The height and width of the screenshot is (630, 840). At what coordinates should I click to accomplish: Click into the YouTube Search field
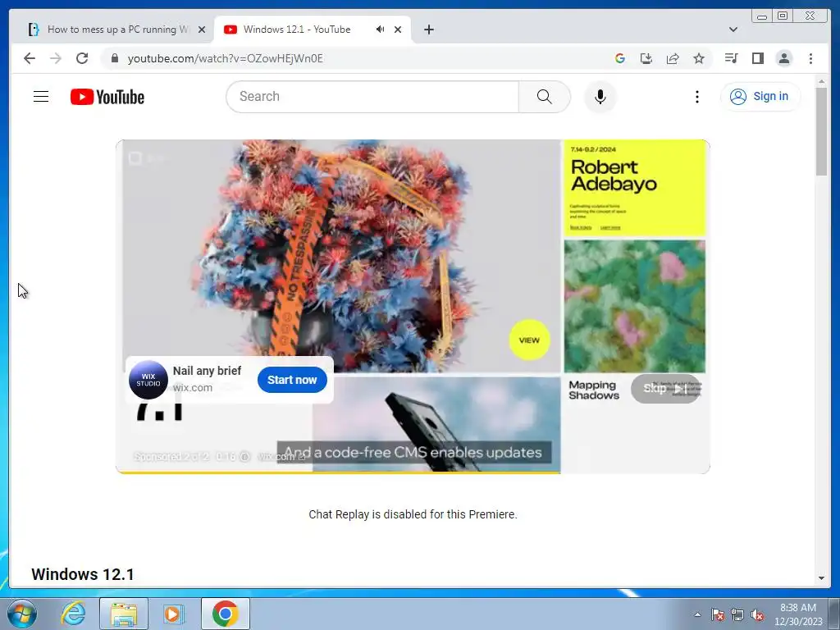tap(372, 97)
